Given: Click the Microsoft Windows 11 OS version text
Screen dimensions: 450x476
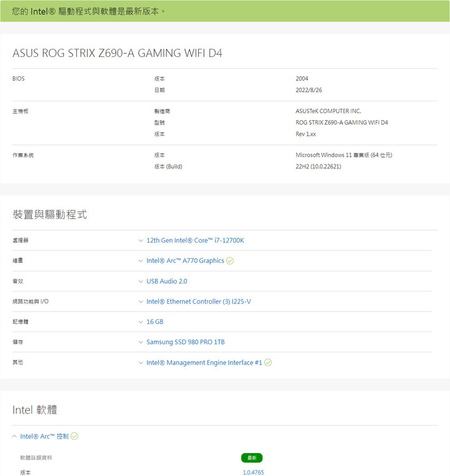Looking at the screenshot, I should pyautogui.click(x=344, y=155).
